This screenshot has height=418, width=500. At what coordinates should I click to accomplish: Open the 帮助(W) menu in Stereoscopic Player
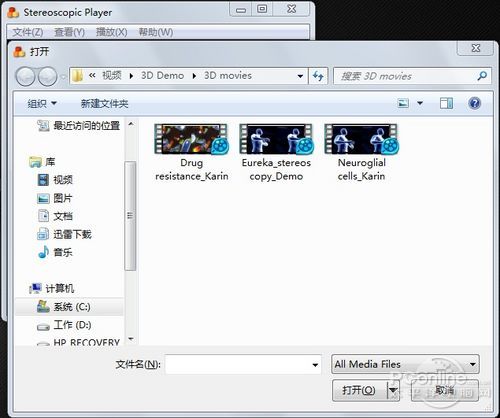(x=156, y=32)
